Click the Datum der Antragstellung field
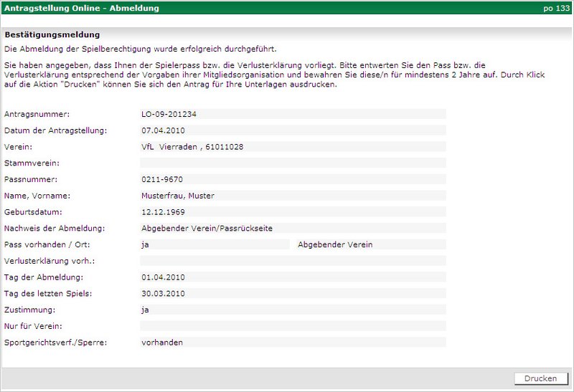The height and width of the screenshot is (392, 574). (293, 130)
